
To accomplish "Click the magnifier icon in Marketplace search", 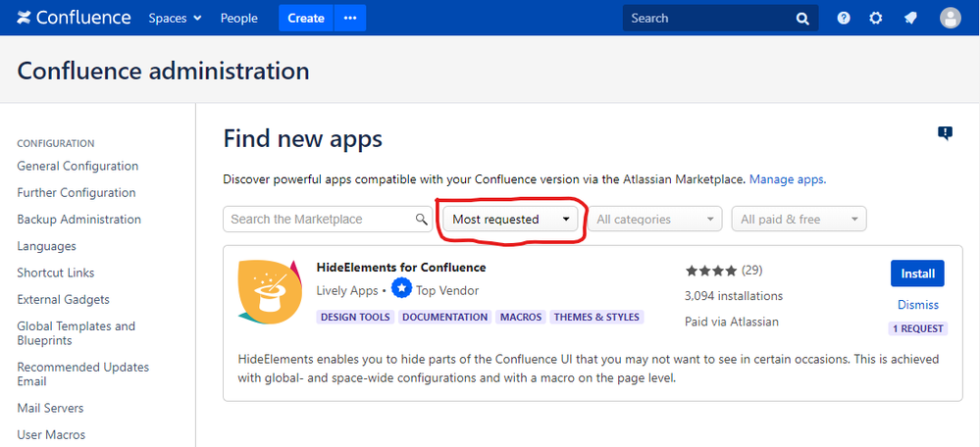I will pyautogui.click(x=421, y=220).
